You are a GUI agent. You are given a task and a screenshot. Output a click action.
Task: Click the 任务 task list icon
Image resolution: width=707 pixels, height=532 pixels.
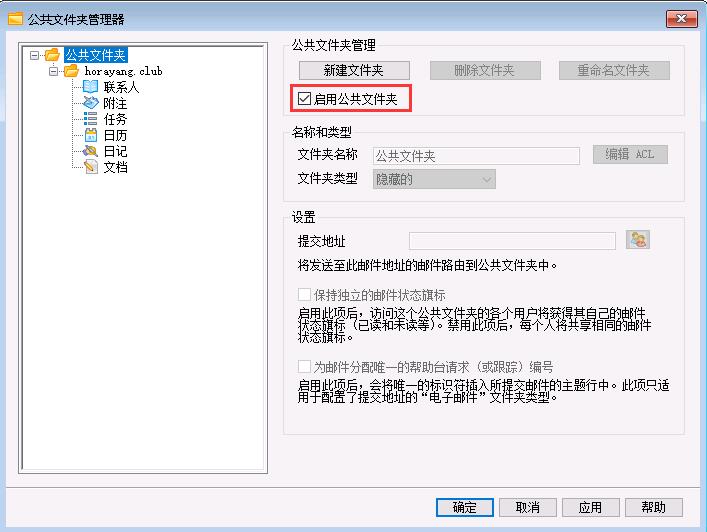[90, 119]
